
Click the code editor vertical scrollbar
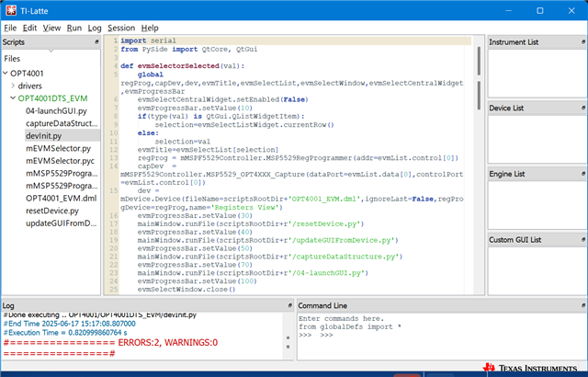click(x=479, y=77)
